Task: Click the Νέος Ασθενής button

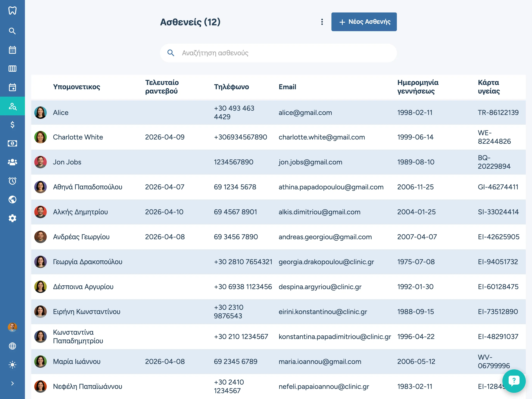Action: click(364, 22)
